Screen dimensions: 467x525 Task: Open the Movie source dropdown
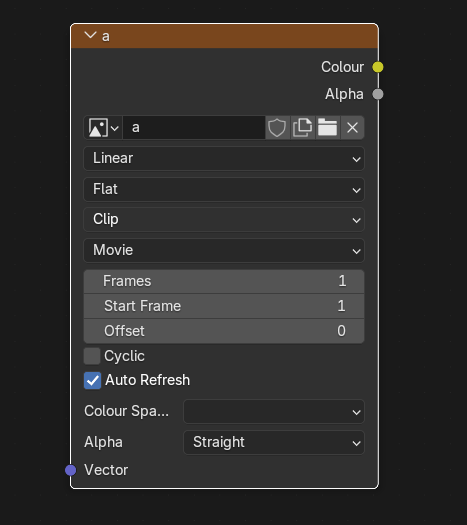coord(224,250)
